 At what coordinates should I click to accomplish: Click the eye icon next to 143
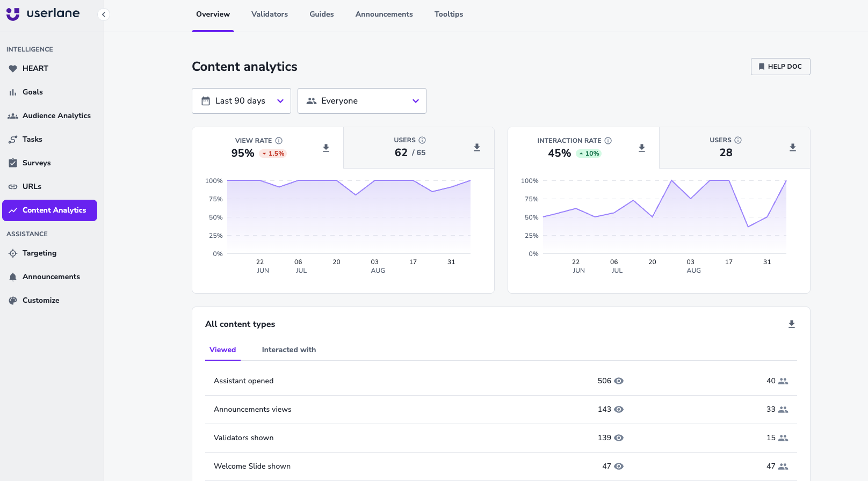point(619,410)
